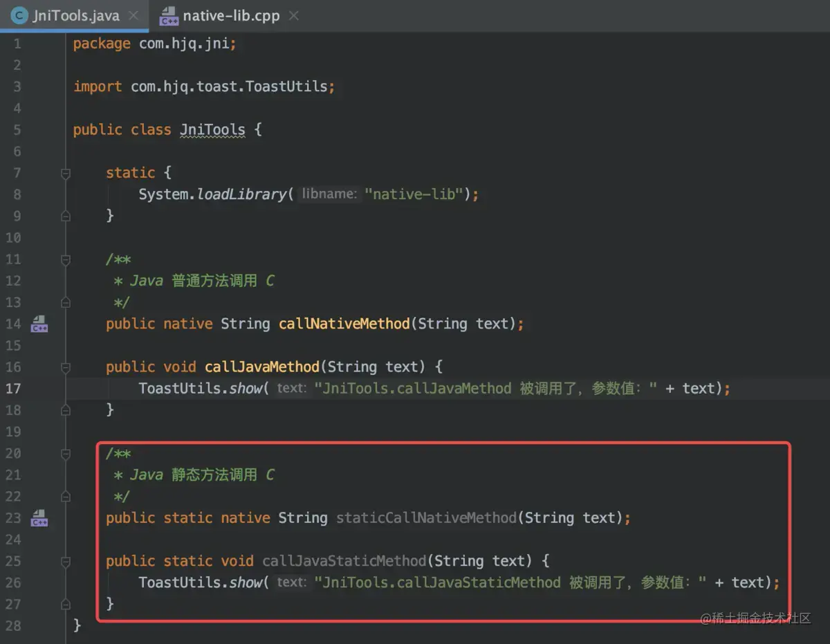Screen dimensions: 830x644
Task: Click the comment text Java 普通方法调用 C
Action: pos(201,281)
